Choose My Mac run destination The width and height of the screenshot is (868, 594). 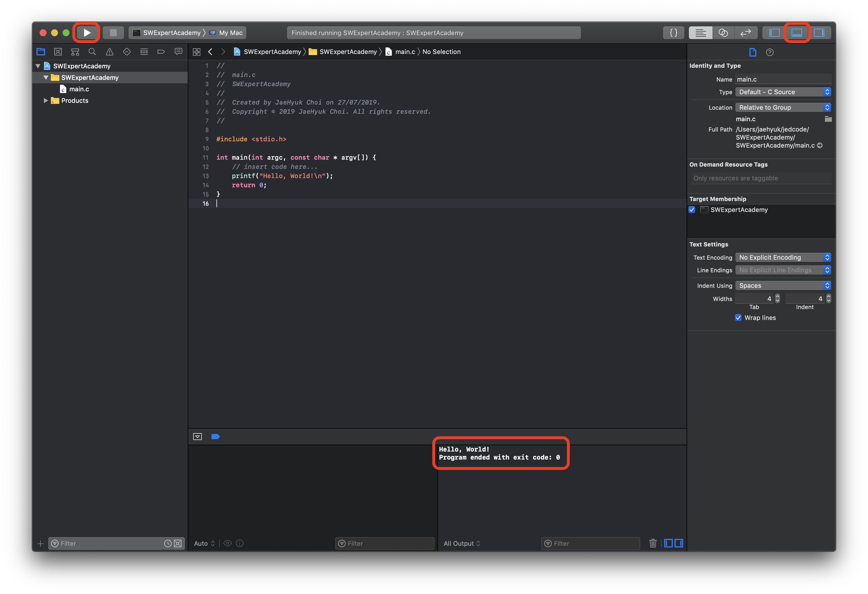(226, 32)
